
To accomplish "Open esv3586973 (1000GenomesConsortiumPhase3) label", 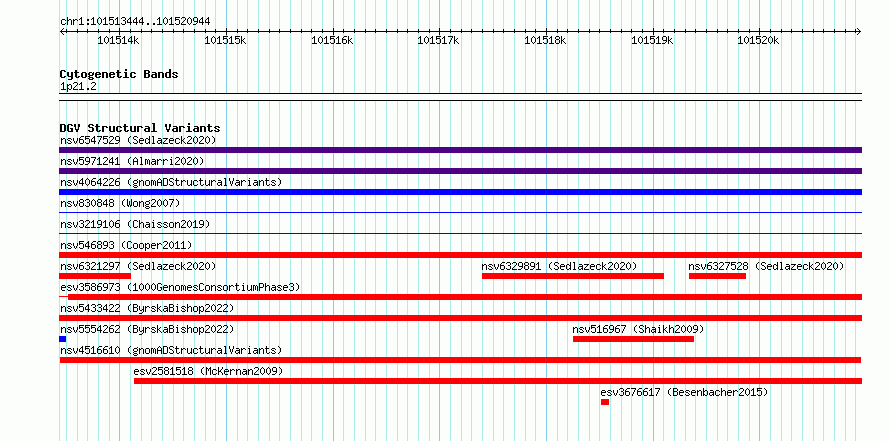I will [180, 287].
